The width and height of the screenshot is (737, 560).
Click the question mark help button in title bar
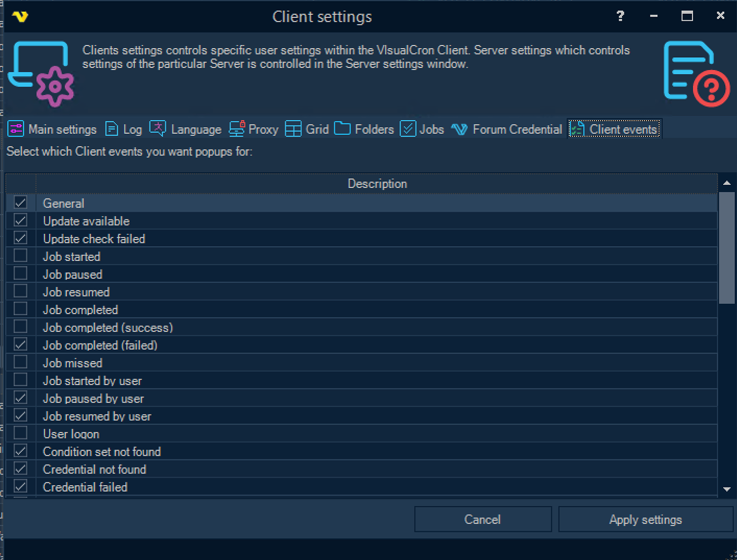click(x=620, y=16)
